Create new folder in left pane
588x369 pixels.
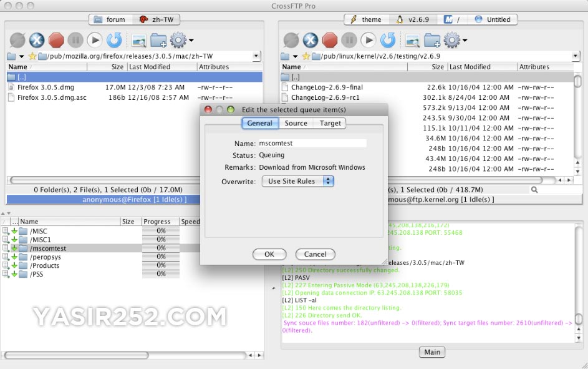click(x=158, y=41)
